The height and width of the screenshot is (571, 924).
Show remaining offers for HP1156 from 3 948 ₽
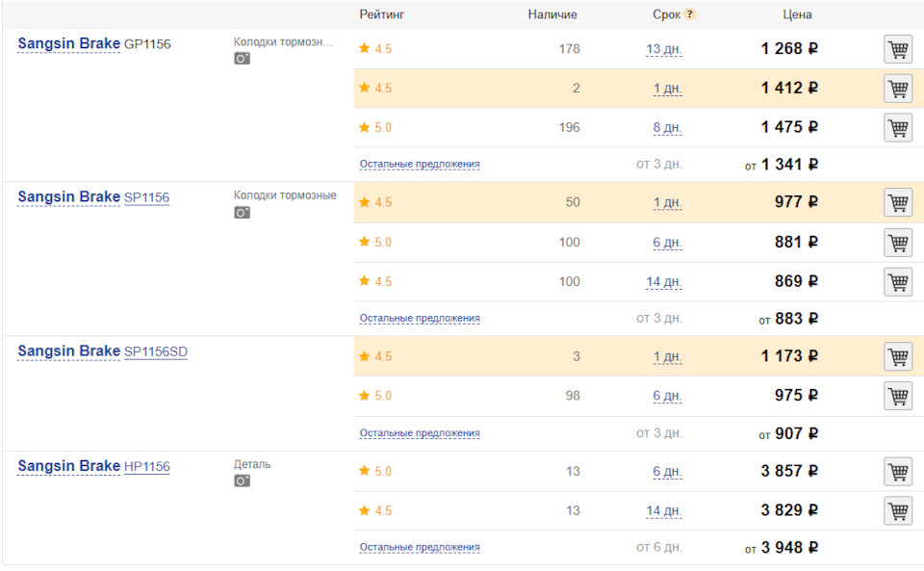click(x=420, y=548)
